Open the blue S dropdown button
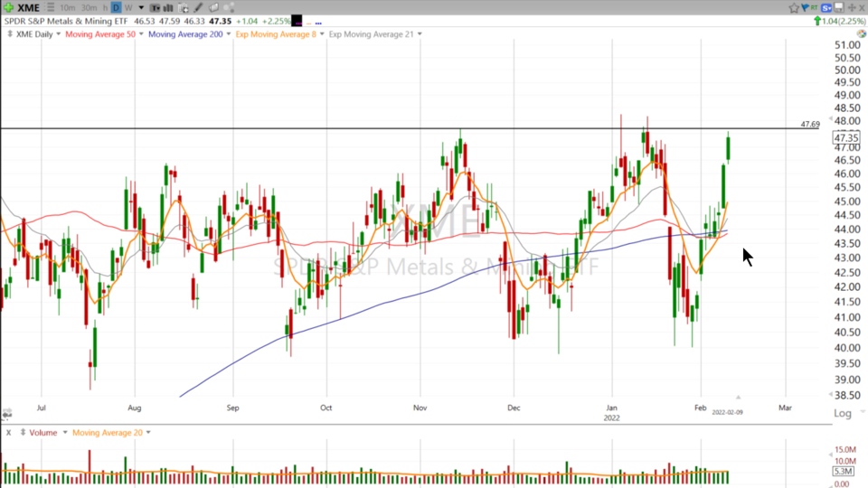This screenshot has height=488, width=868. pos(827,8)
